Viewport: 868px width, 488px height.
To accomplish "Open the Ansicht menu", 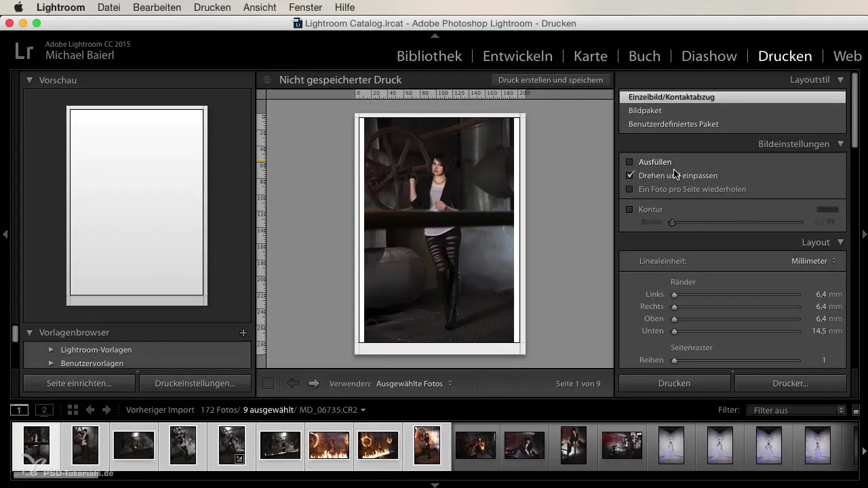I will 260,7.
